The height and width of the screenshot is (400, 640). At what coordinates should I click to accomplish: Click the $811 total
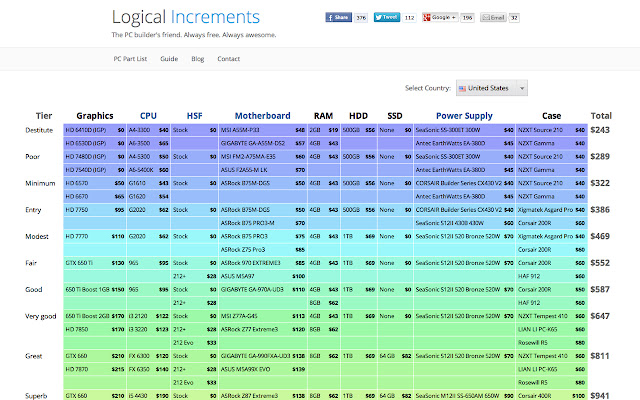[600, 356]
